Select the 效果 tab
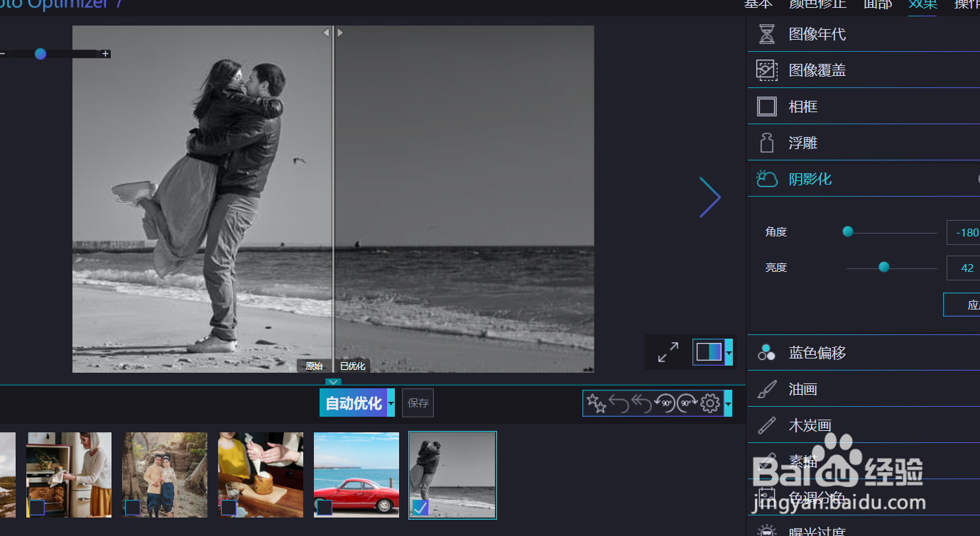This screenshot has height=536, width=980. pos(923,4)
